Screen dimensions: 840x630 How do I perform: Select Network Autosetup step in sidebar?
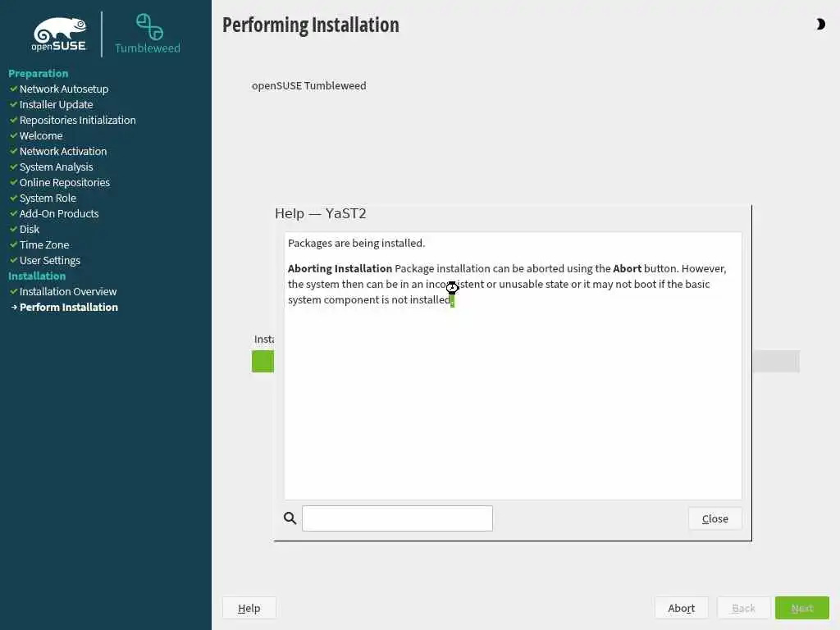64,89
